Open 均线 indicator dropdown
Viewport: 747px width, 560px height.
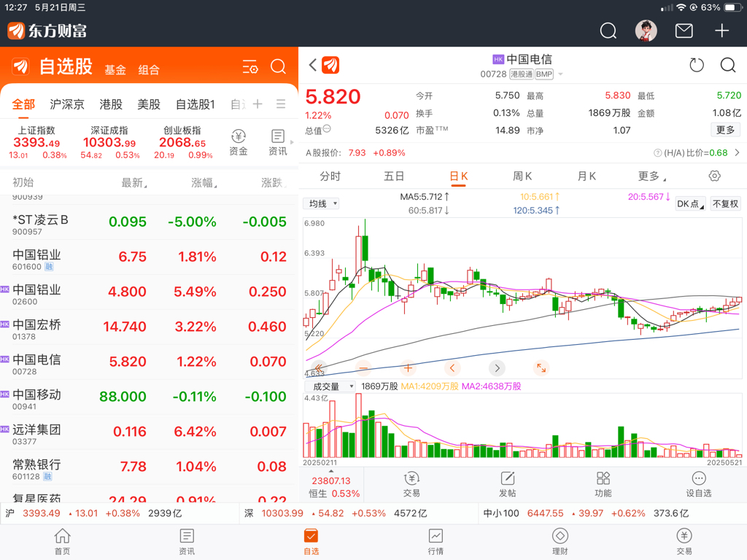tap(321, 204)
